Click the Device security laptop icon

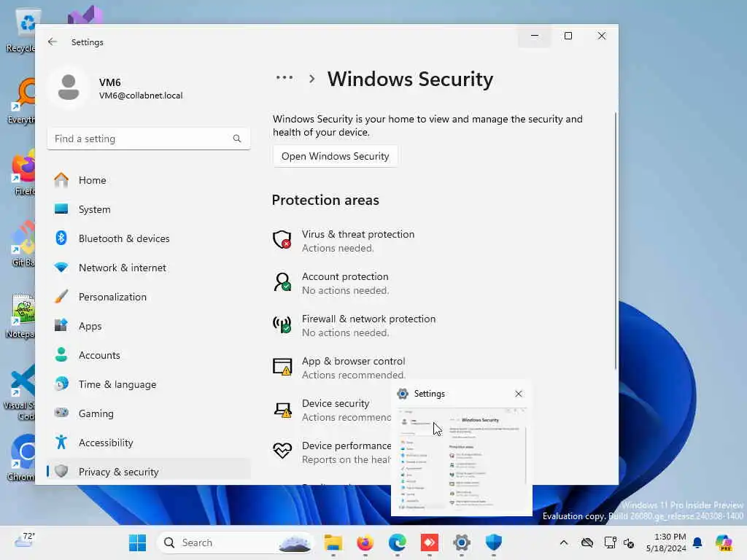(282, 410)
